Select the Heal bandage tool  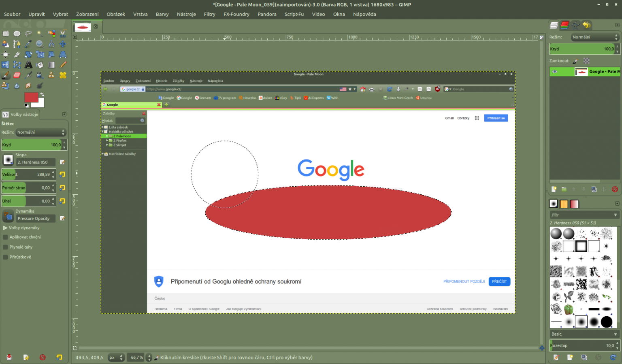[x=63, y=75]
